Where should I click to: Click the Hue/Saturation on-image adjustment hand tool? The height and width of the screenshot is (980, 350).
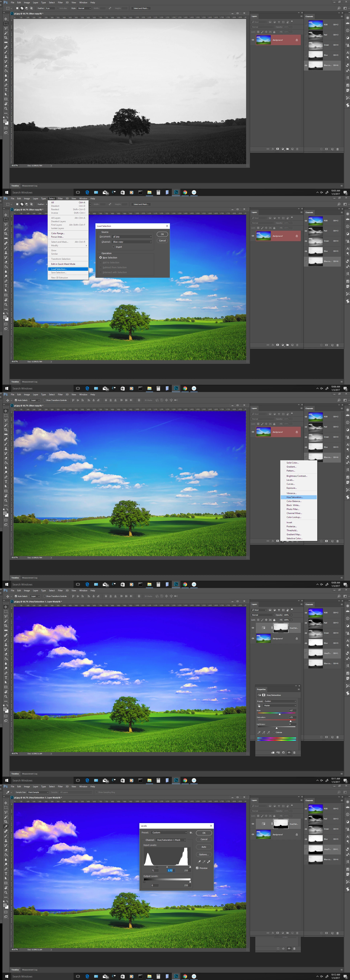pyautogui.click(x=259, y=706)
